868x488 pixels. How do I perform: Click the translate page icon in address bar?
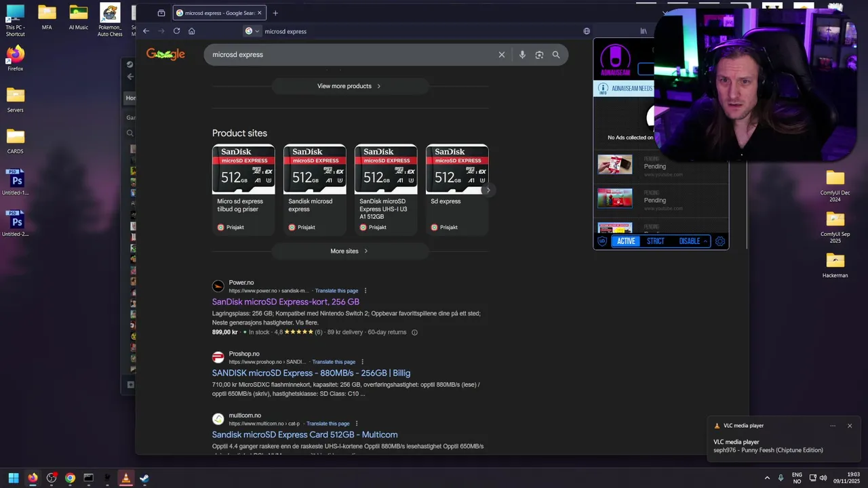point(587,31)
